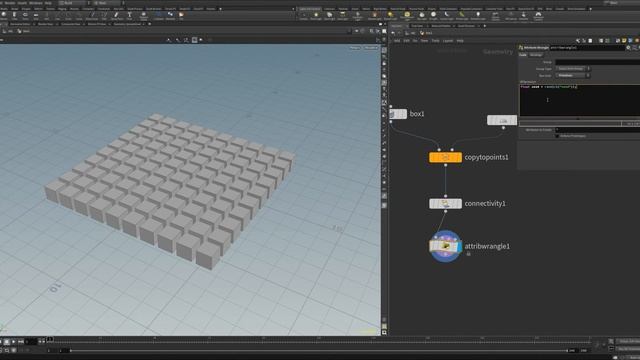This screenshot has width=640, height=360.
Task: Add a Gamepad Camera from the shelf
Action: pyautogui.click(x=538, y=16)
